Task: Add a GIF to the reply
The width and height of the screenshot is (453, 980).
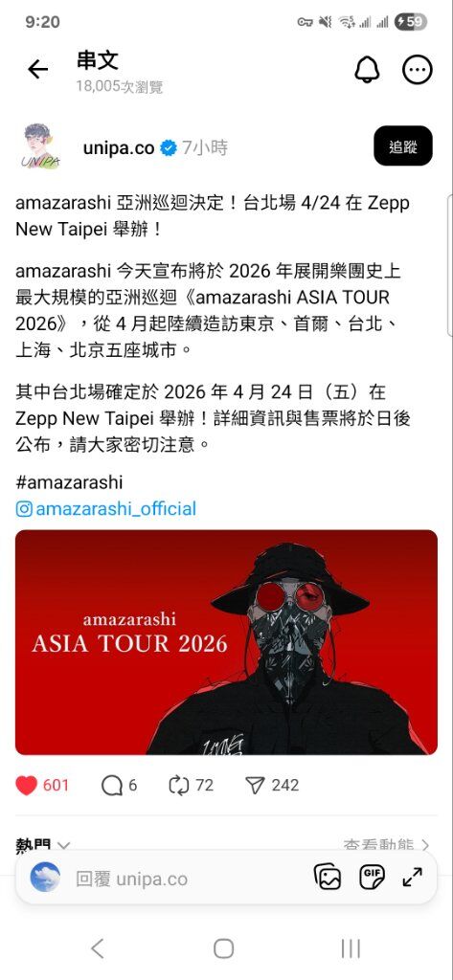Action: [372, 878]
